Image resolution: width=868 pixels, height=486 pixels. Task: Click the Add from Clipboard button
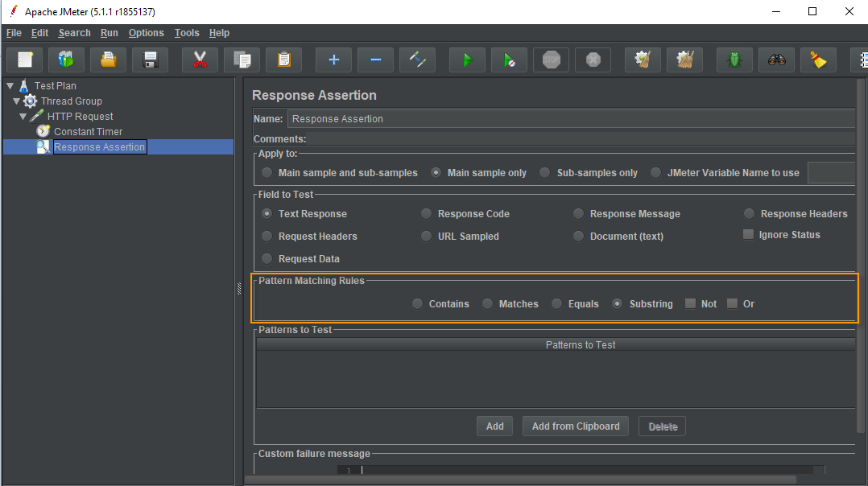click(x=576, y=426)
